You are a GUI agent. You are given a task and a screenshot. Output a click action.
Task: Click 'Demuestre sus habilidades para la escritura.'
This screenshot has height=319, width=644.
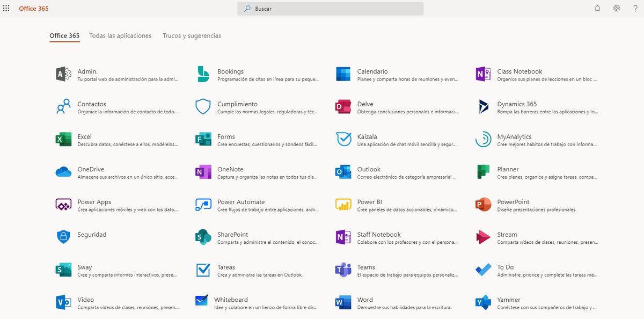404,308
